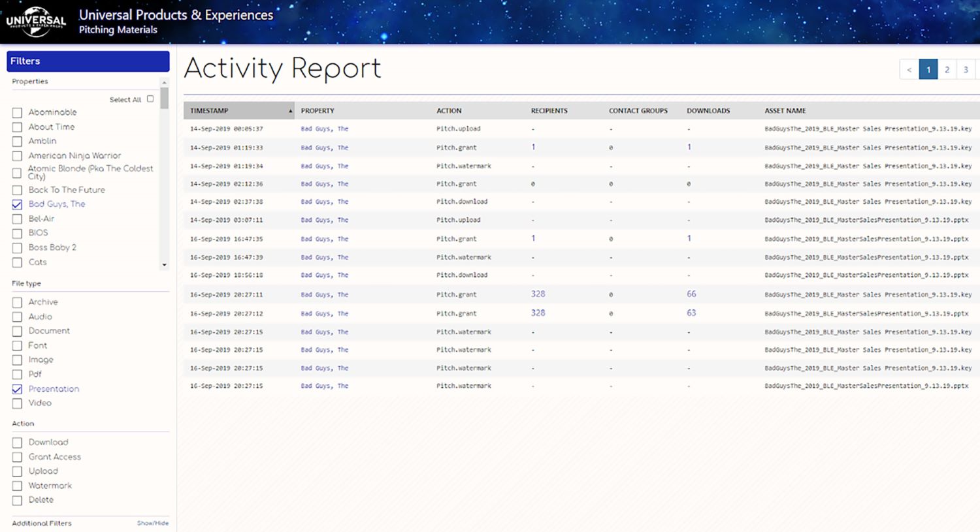Enable Audio file type filter
The image size is (980, 532).
tap(17, 317)
